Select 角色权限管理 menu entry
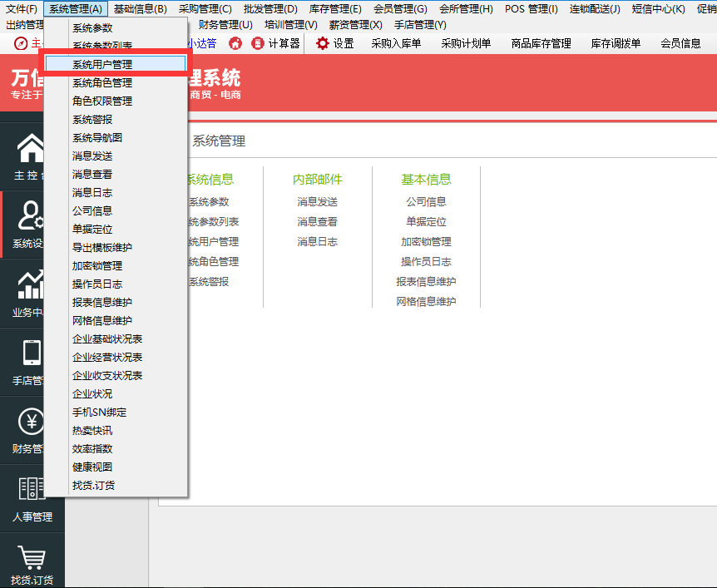717x588 pixels. click(102, 101)
